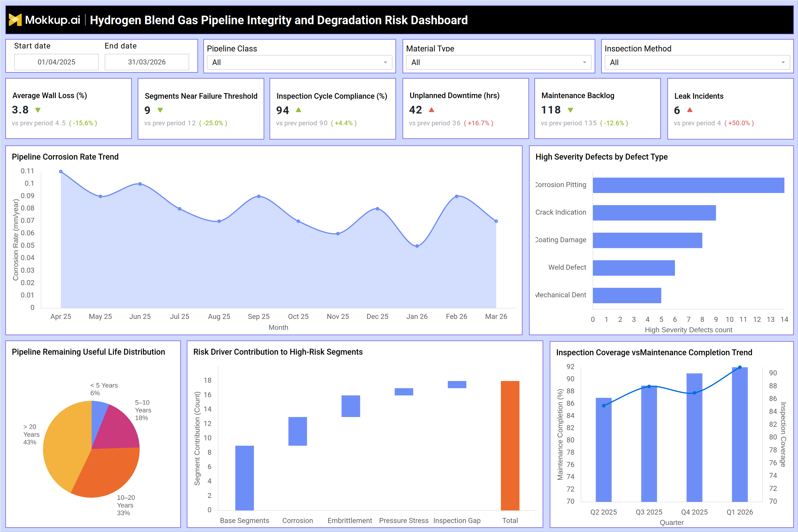The height and width of the screenshot is (532, 798).
Task: Click the Leak Incidents red up arrow
Action: 690,110
